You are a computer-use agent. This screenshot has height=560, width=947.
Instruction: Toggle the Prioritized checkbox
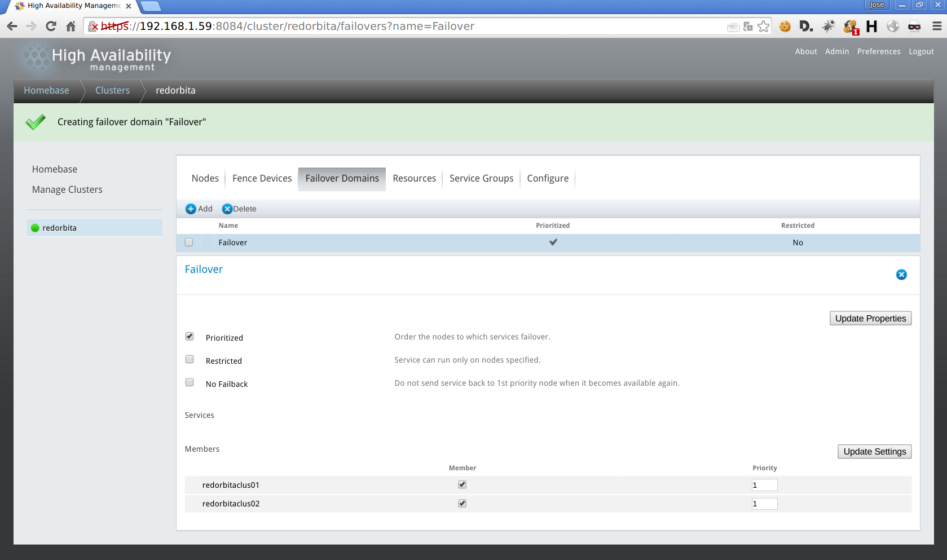190,337
